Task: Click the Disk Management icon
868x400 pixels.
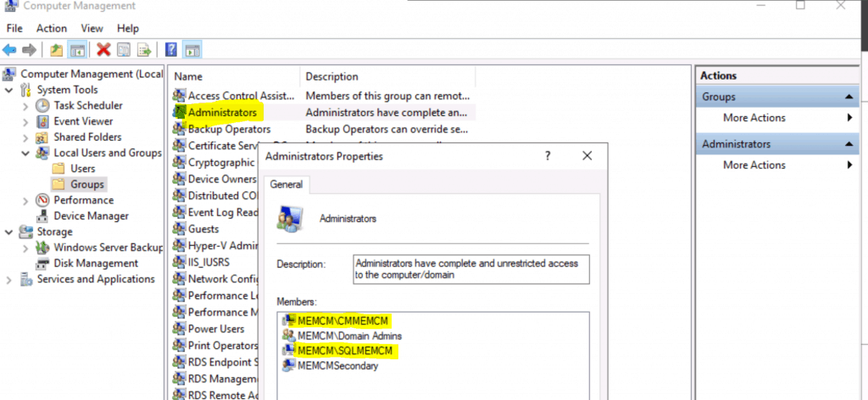Action: pos(42,264)
